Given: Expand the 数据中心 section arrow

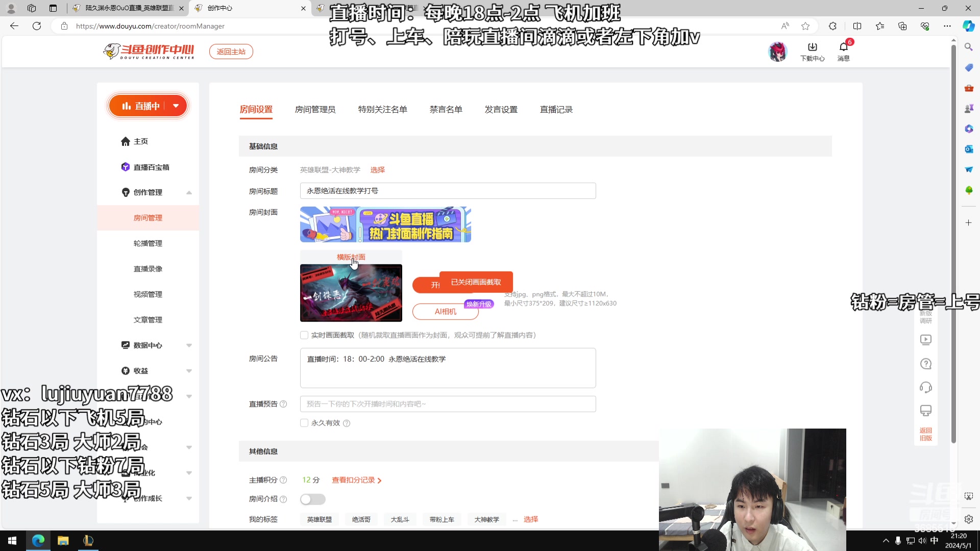Looking at the screenshot, I should [x=189, y=345].
